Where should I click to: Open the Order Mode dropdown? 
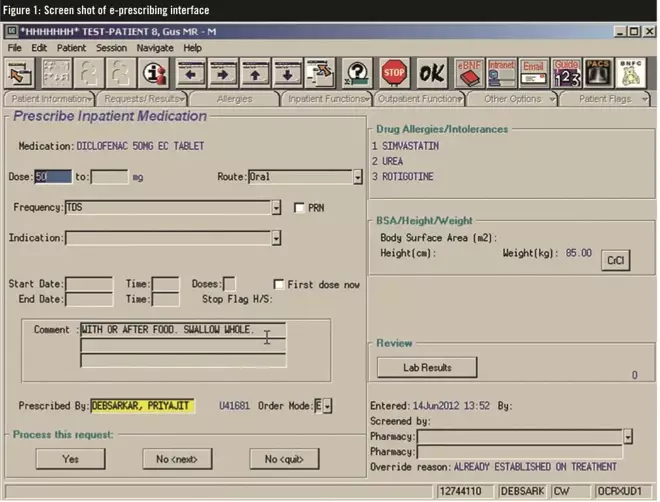[327, 406]
